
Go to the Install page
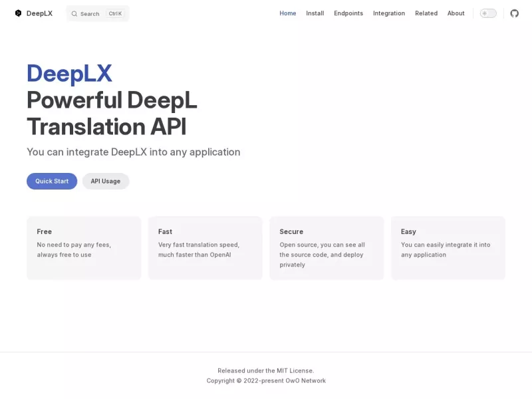315,13
